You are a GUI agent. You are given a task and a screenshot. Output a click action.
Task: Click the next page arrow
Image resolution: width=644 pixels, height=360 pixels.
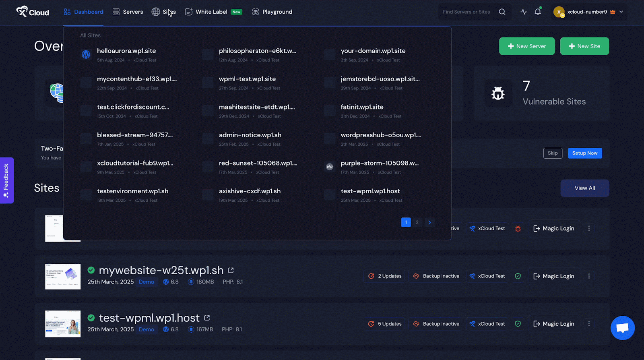click(x=429, y=222)
